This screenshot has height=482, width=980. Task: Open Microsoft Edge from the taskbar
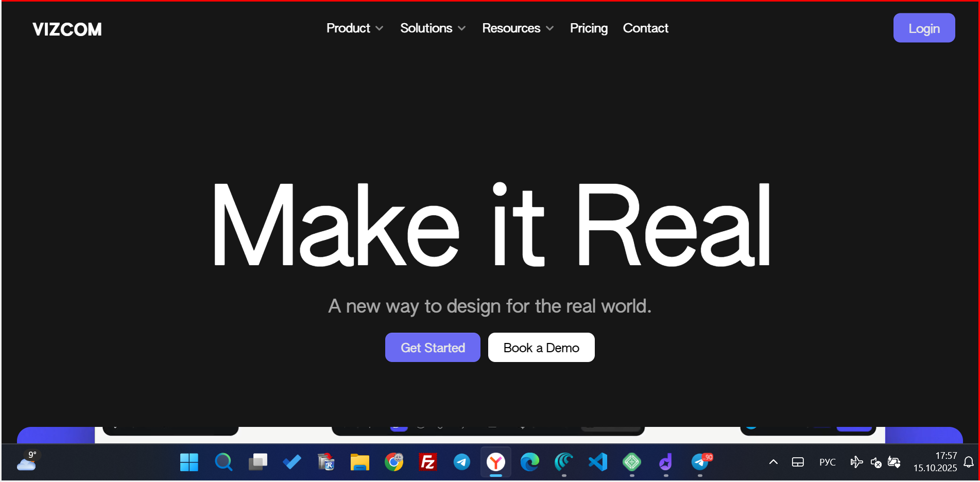tap(529, 462)
